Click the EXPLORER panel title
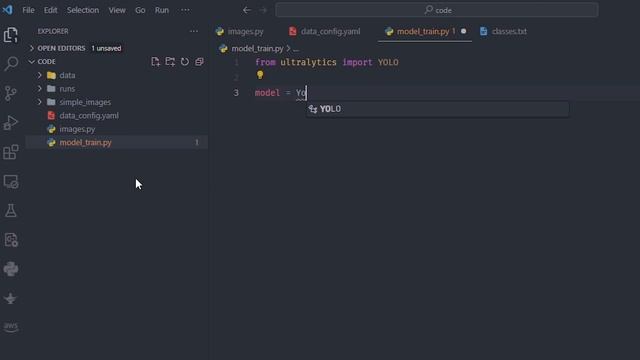 click(x=53, y=31)
